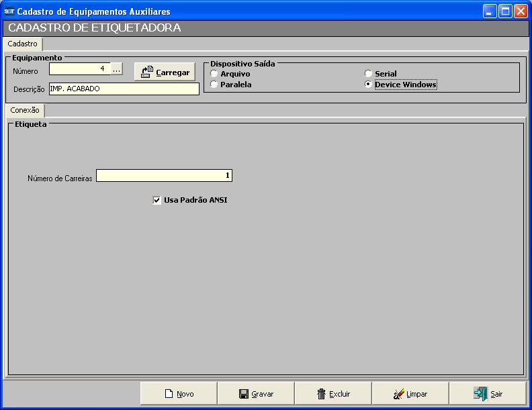Screen dimensions: 532x410
Task: Uncheck the Usa Padrão ANSI checkbox
Action: [x=157, y=200]
